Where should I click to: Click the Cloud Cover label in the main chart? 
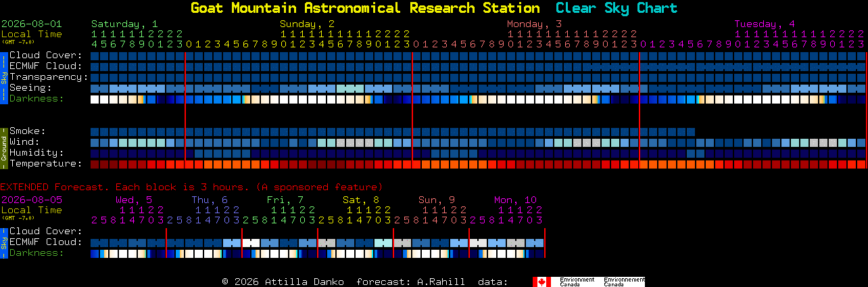pos(46,55)
